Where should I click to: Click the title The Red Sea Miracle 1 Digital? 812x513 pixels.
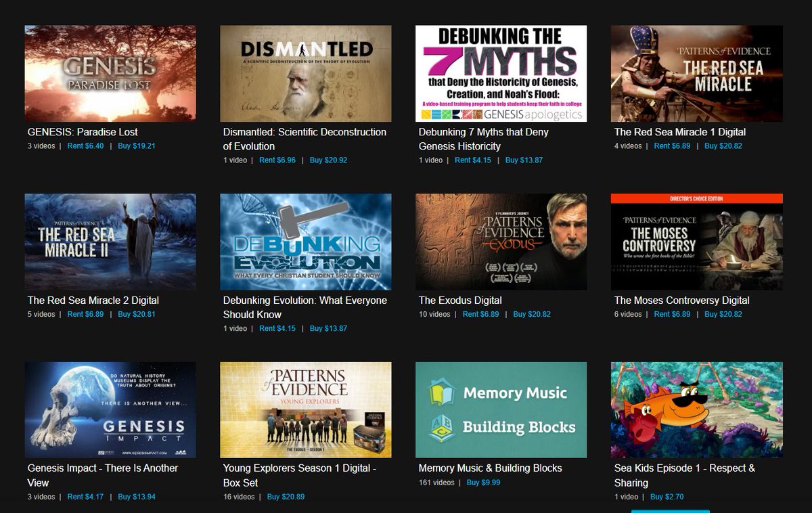coord(680,132)
